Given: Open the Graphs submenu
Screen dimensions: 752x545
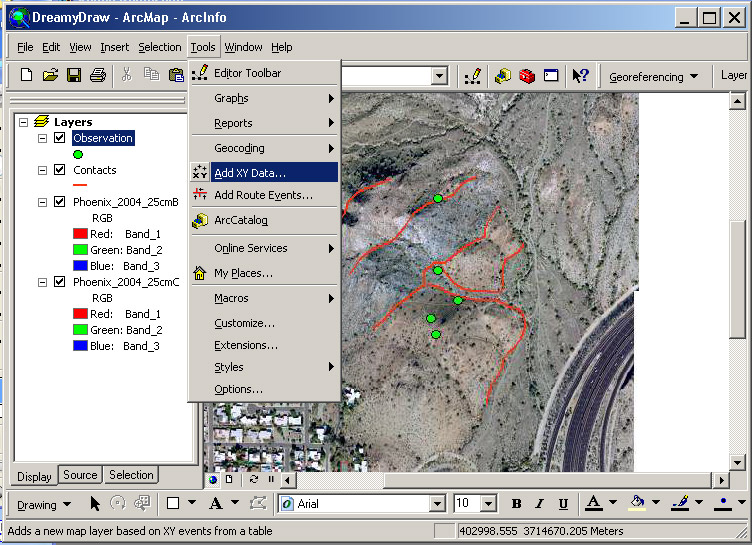Looking at the screenshot, I should [264, 98].
